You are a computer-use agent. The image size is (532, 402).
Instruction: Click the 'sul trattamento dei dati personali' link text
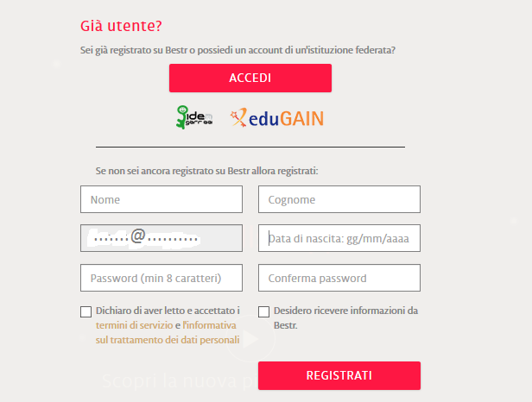168,340
